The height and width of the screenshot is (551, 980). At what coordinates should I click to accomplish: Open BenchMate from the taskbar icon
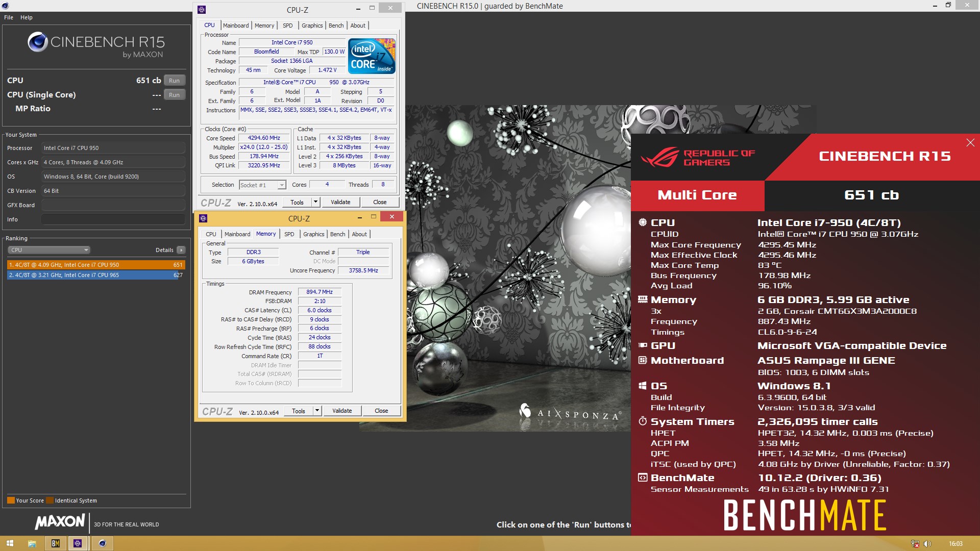point(56,543)
